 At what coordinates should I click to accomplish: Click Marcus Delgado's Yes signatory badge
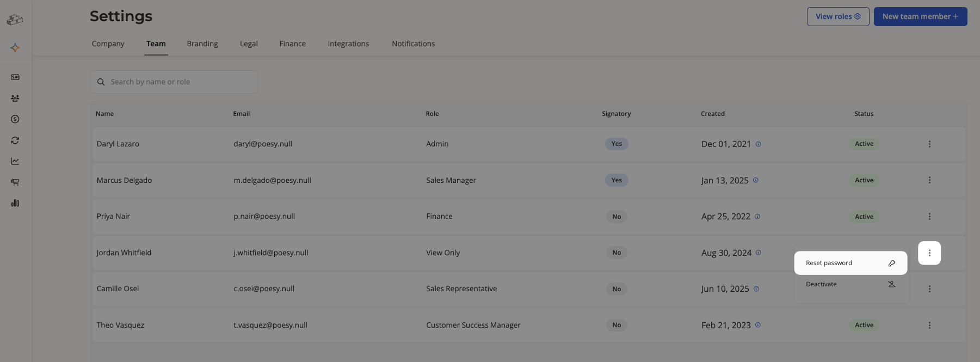[617, 180]
